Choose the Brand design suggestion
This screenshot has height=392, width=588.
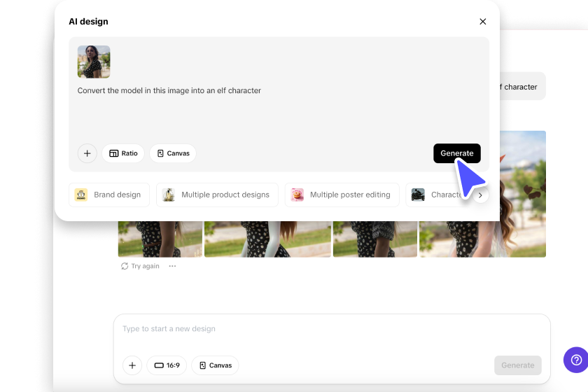point(108,195)
